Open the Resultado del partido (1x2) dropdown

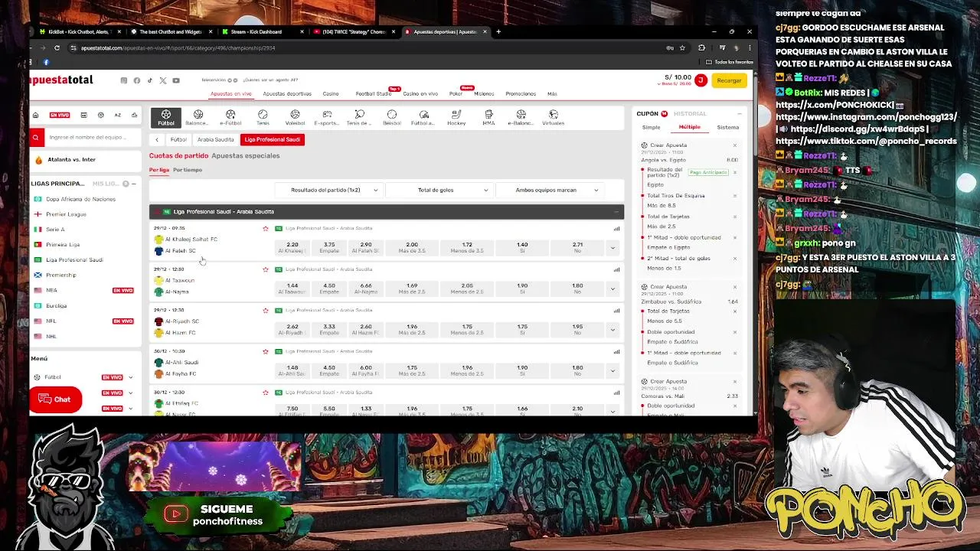(328, 190)
